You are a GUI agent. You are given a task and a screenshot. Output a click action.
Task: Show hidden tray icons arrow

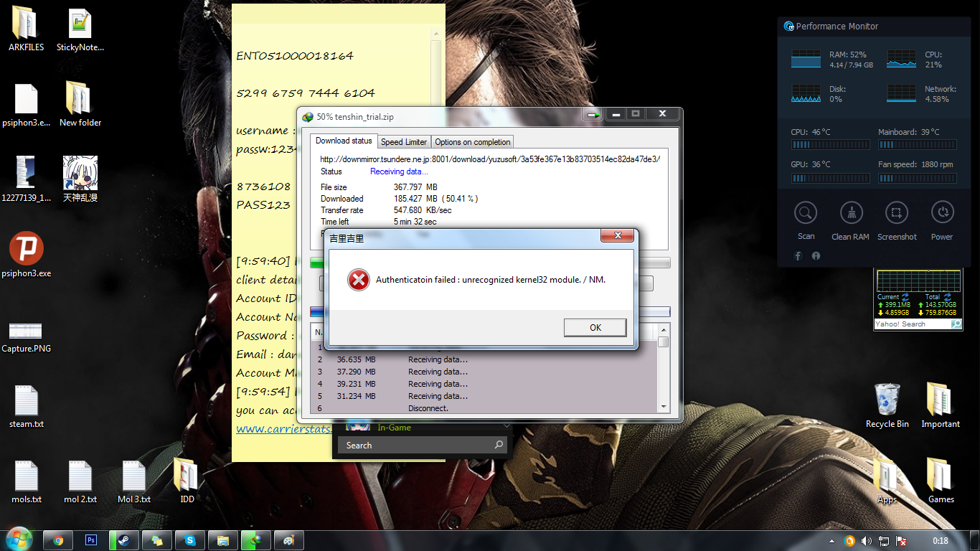click(x=832, y=541)
